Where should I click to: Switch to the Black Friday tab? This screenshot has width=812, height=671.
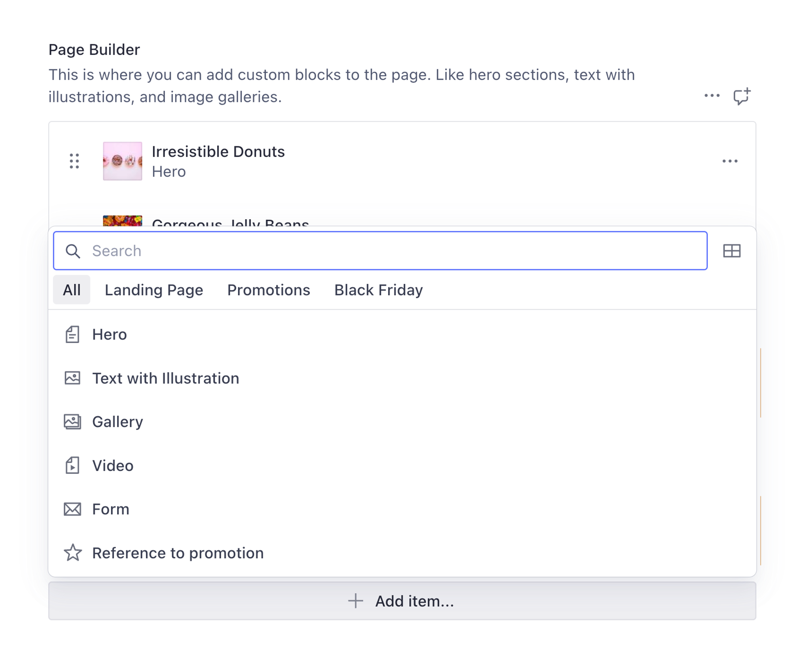click(x=378, y=290)
